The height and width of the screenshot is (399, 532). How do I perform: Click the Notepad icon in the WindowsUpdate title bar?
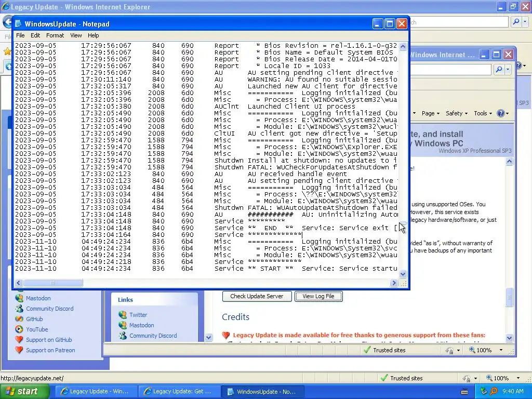tap(18, 24)
